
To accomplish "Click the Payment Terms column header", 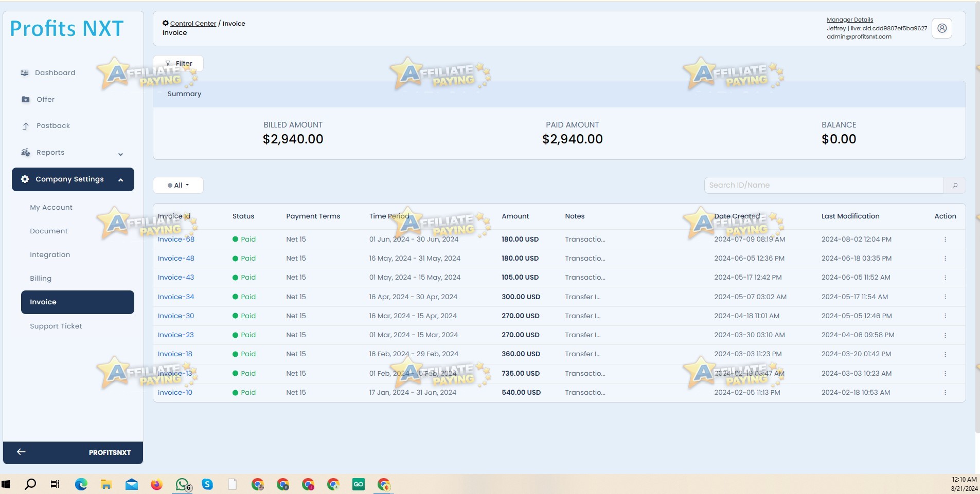I will pos(313,216).
